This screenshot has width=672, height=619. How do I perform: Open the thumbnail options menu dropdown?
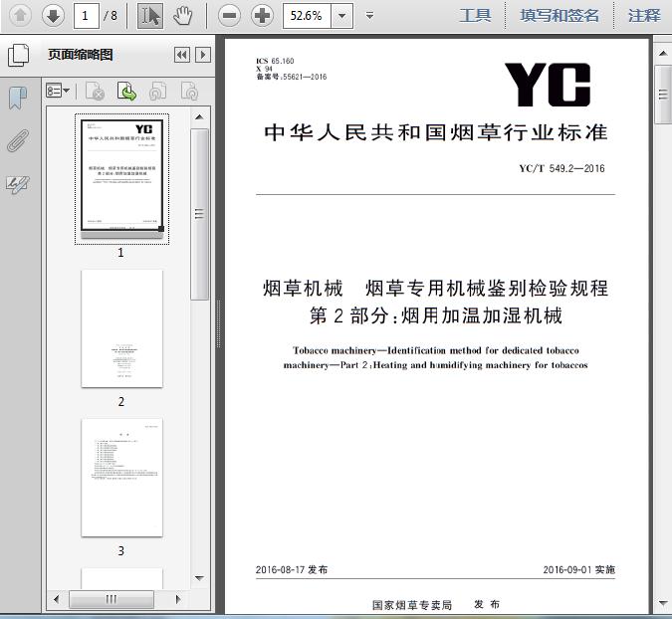[x=58, y=91]
